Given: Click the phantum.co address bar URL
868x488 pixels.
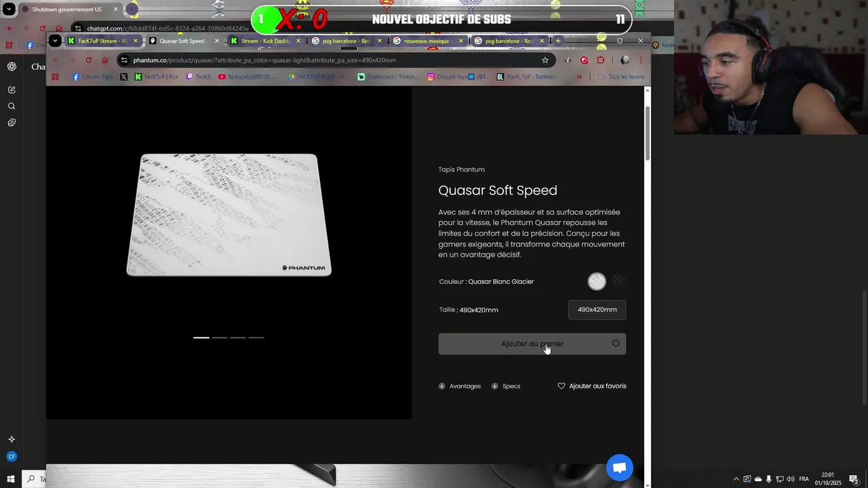Looking at the screenshot, I should 264,60.
